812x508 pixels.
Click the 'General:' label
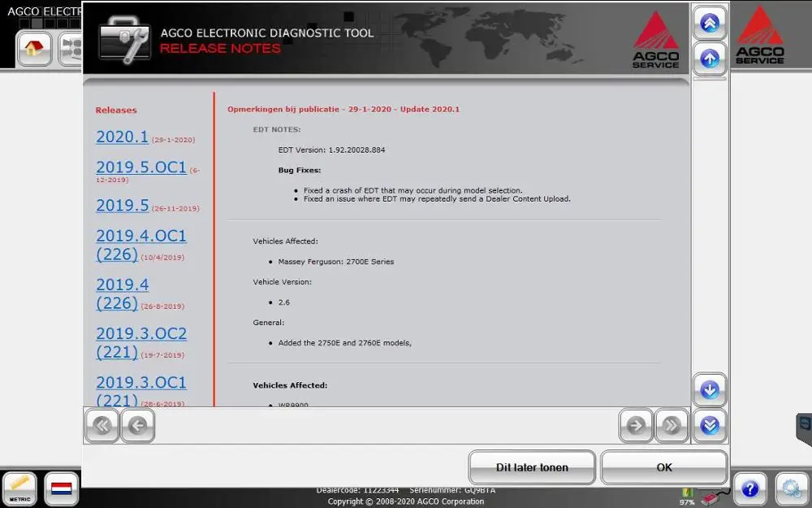[268, 323]
